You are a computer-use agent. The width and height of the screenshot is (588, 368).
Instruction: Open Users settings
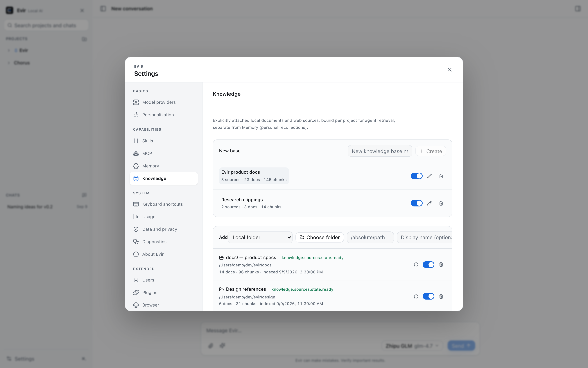(x=164, y=280)
